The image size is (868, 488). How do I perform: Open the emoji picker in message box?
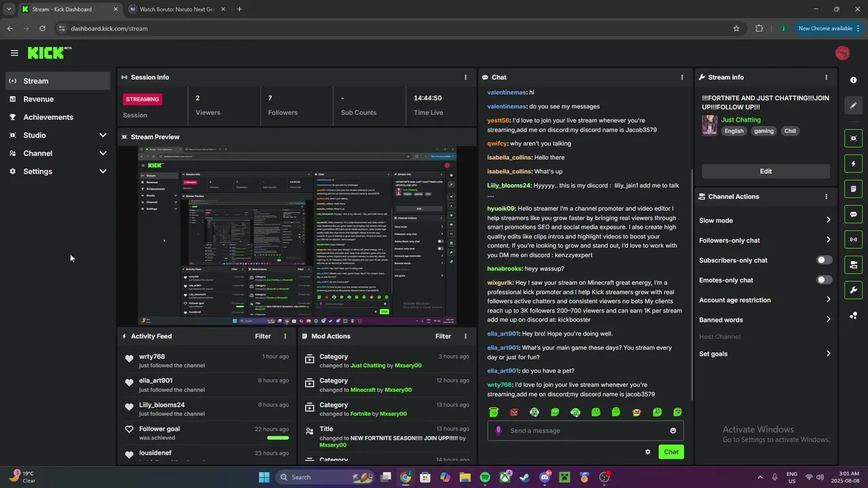click(x=673, y=430)
